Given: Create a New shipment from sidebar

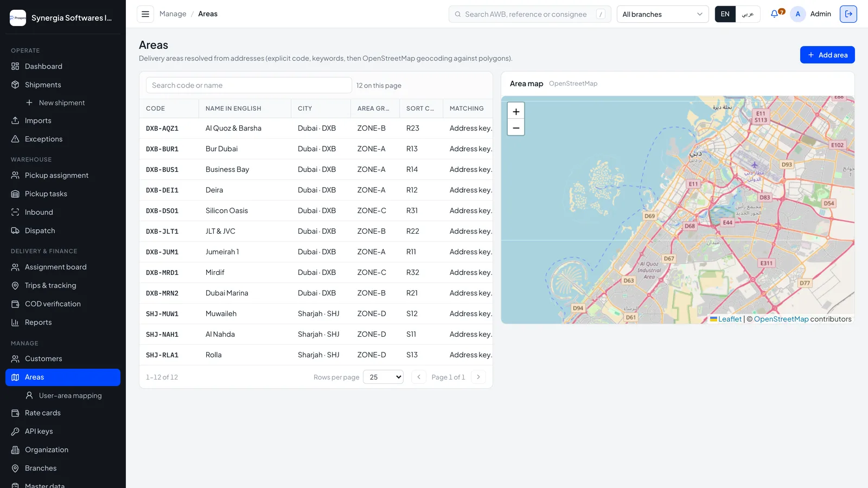Looking at the screenshot, I should pos(63,102).
